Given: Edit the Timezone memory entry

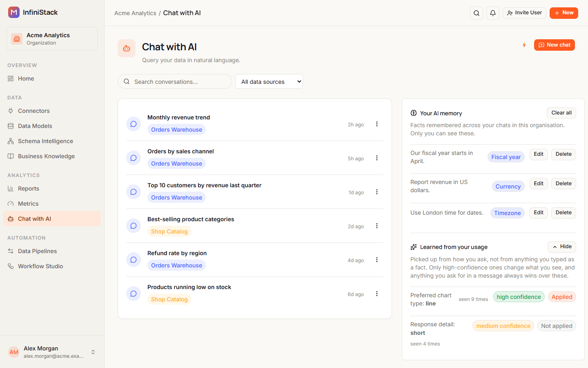Looking at the screenshot, I should [x=539, y=213].
